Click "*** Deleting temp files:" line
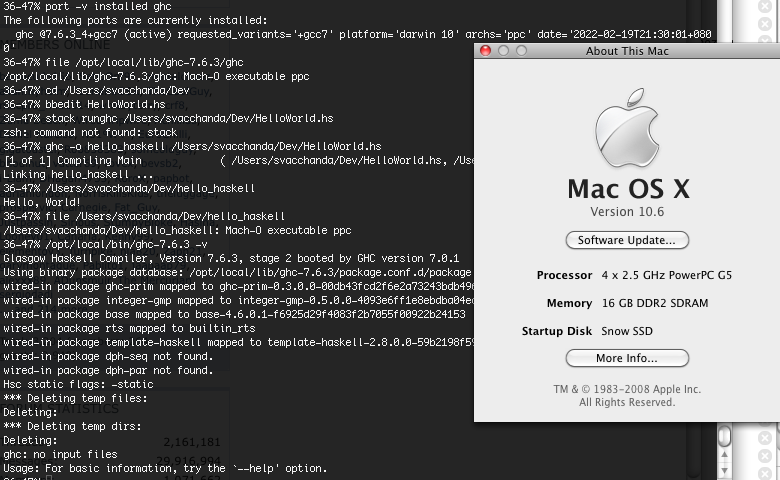The image size is (780, 480). click(75, 398)
